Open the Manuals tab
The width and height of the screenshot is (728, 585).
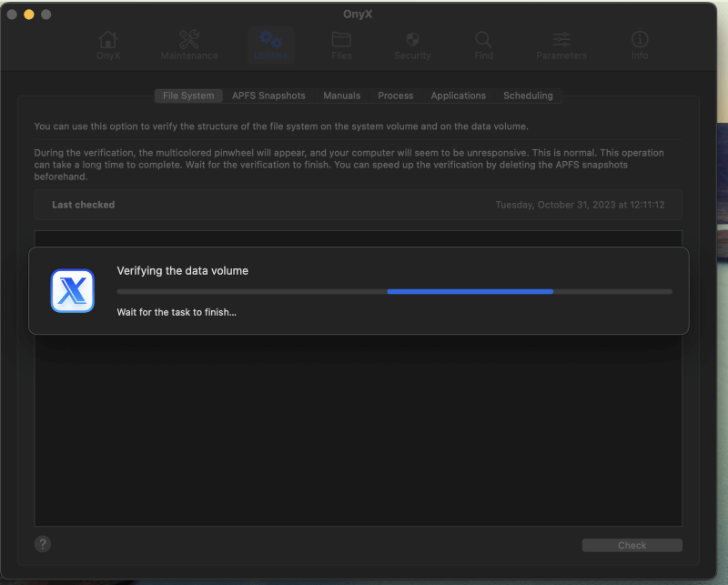342,96
